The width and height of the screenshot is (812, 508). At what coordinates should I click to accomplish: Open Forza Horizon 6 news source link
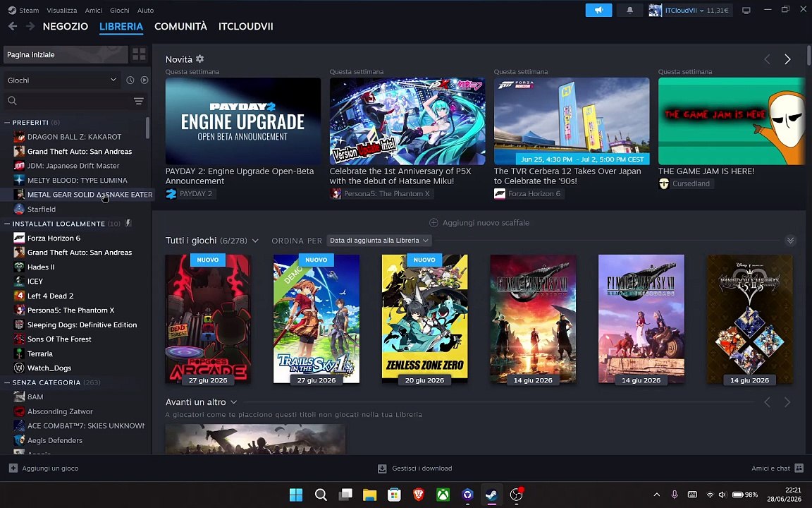(x=529, y=194)
